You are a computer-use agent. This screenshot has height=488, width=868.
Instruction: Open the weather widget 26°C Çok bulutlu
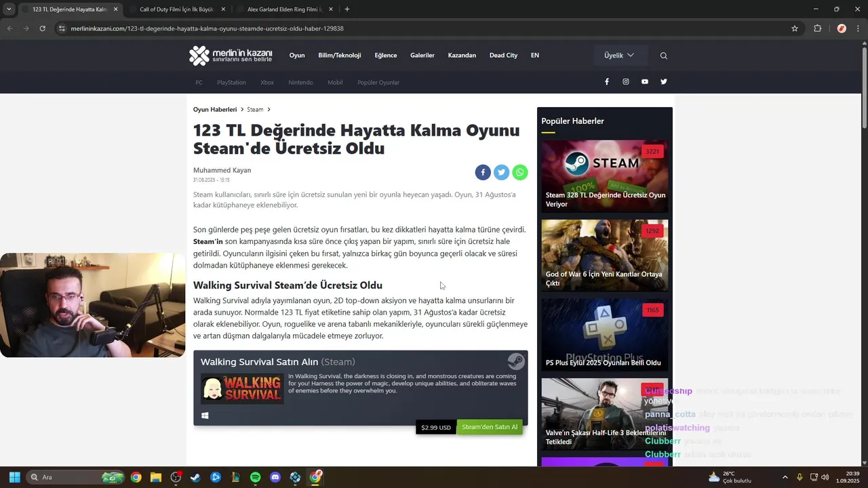730,477
